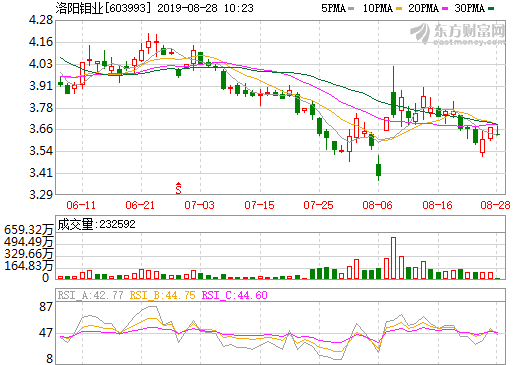This screenshot has height=365, width=520.
Task: Click the 4.16 price axis label
Action: click(41, 42)
